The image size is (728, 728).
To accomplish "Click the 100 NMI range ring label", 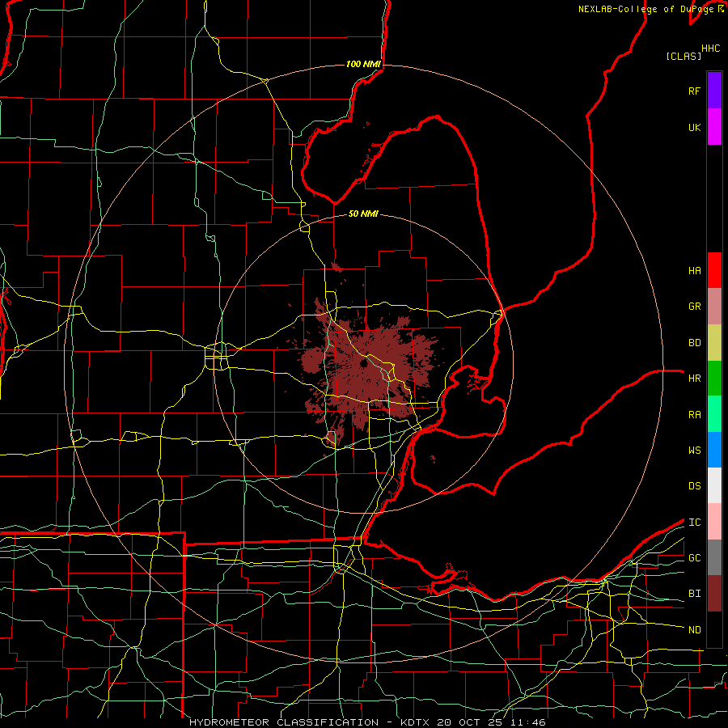I will coord(363,64).
